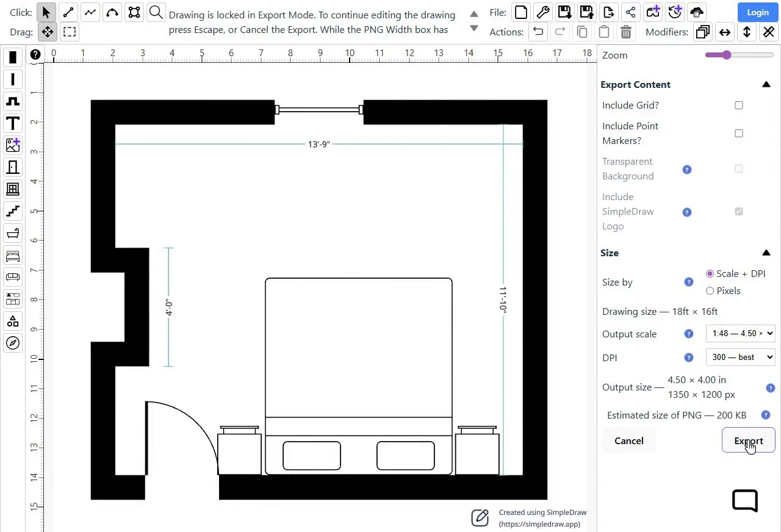Open the DPI dropdown
The width and height of the screenshot is (781, 532).
pos(740,358)
